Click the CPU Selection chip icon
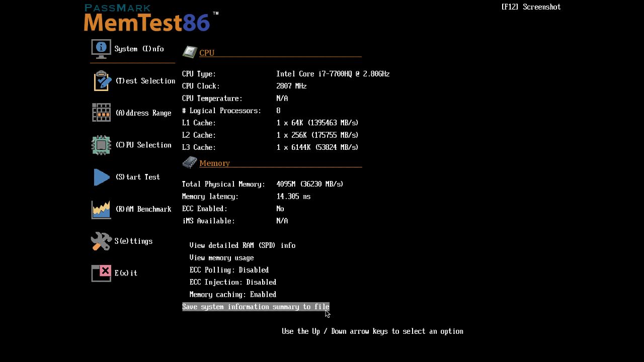Screen dimensions: 644x362 (101, 145)
